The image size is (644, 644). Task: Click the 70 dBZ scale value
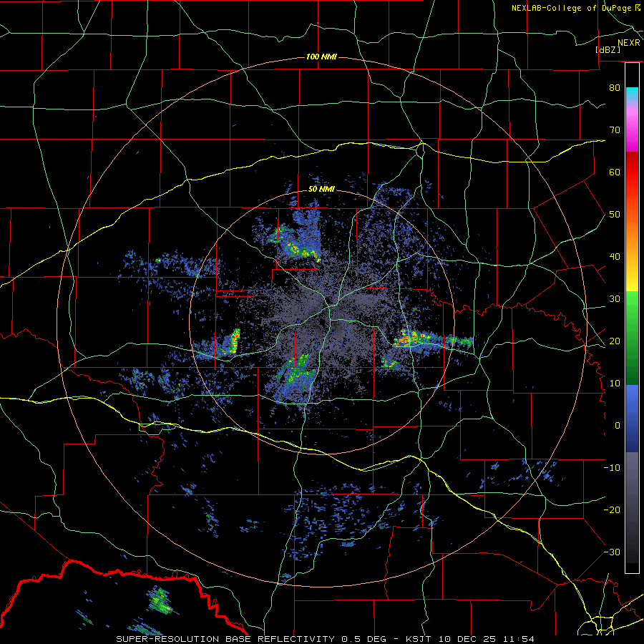click(x=615, y=130)
